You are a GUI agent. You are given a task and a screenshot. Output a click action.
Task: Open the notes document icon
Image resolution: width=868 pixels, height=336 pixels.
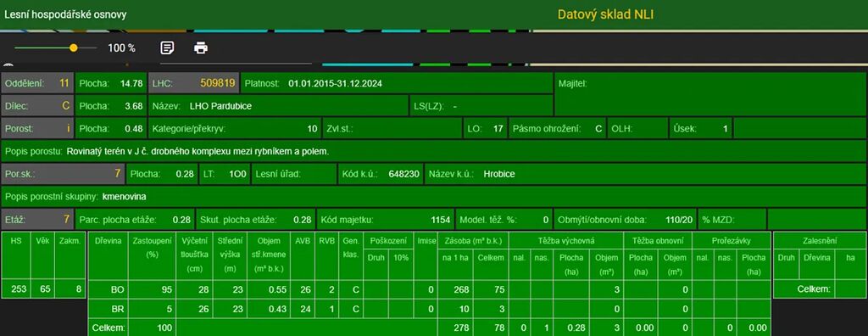(x=167, y=48)
